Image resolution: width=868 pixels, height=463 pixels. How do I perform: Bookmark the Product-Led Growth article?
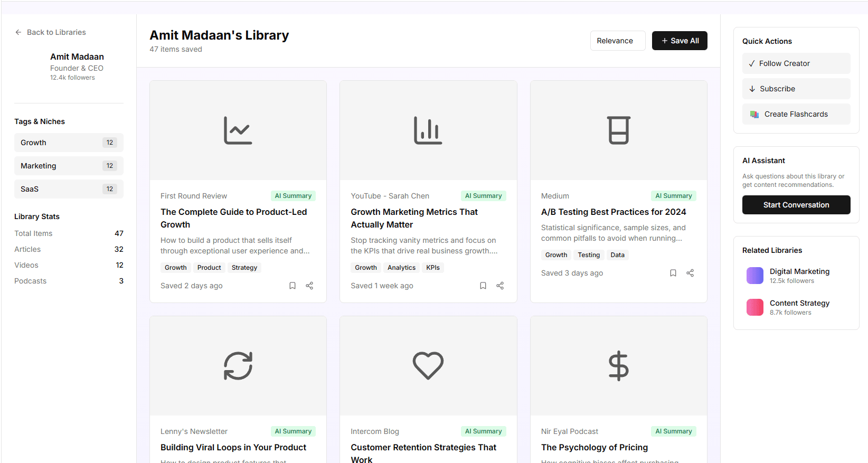[x=293, y=286]
